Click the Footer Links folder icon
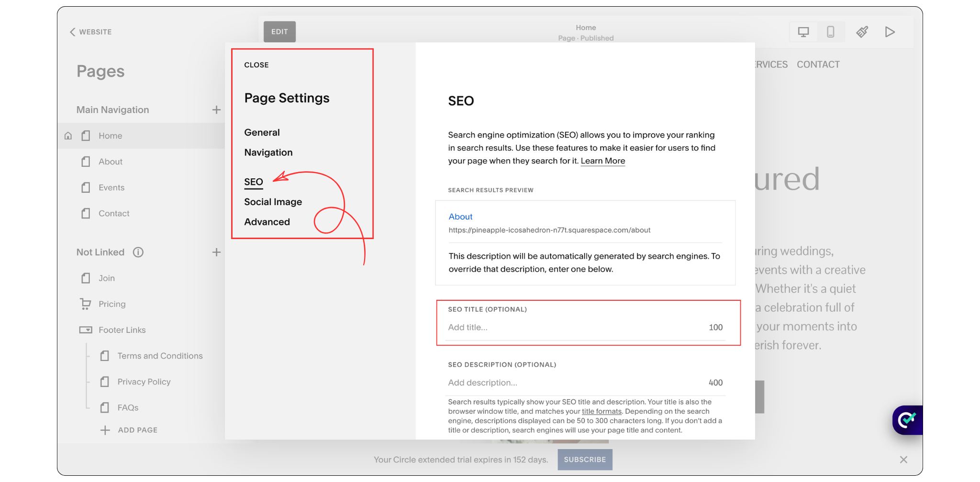The width and height of the screenshot is (980, 482). pyautogui.click(x=86, y=330)
